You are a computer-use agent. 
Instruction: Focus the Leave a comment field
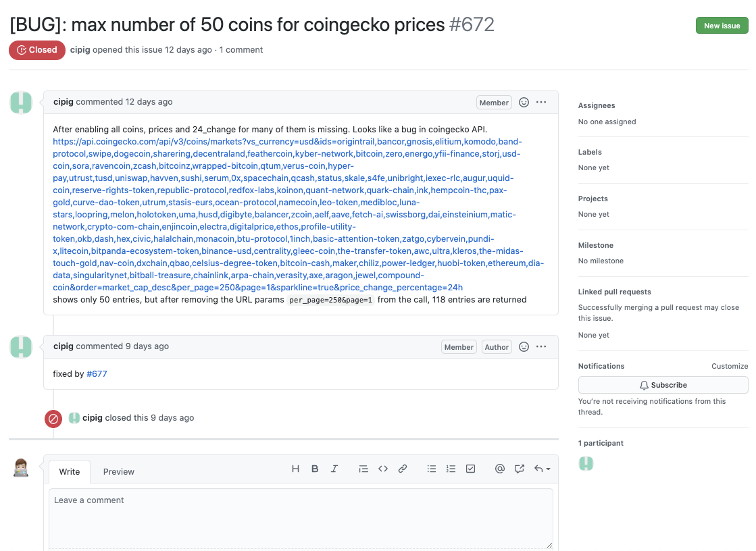301,518
